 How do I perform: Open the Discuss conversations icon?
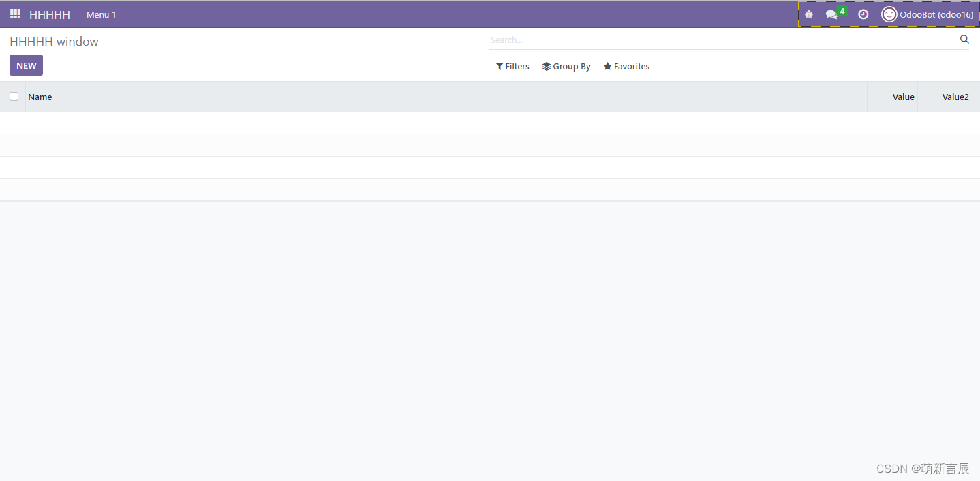[831, 14]
